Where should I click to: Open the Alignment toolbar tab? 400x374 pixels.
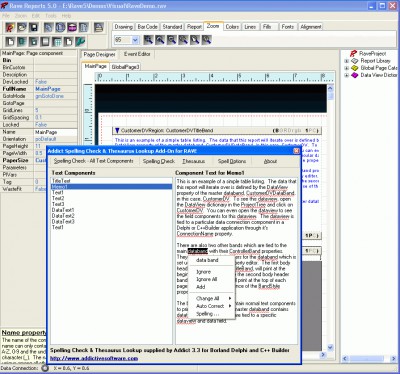point(310,27)
